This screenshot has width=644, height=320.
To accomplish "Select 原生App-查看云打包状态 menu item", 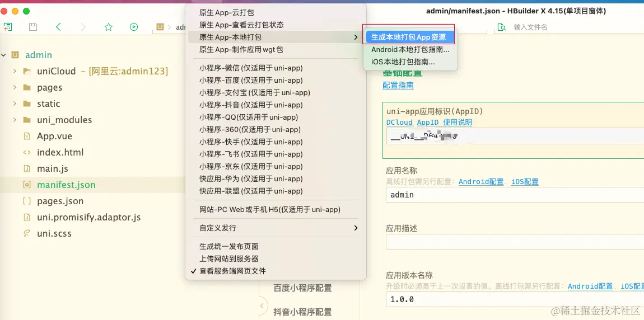I will (276, 25).
